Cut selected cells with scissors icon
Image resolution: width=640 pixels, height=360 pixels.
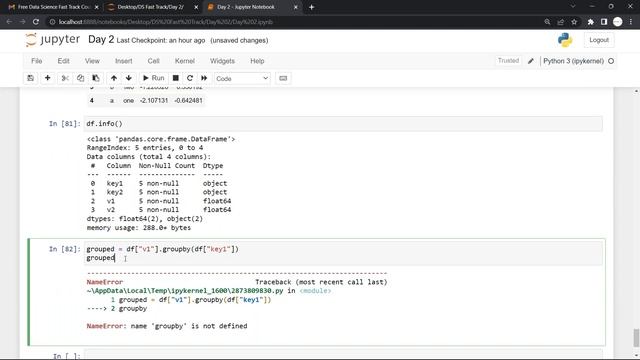(65, 78)
